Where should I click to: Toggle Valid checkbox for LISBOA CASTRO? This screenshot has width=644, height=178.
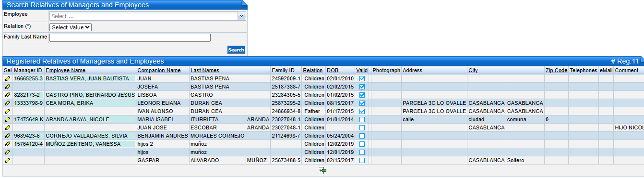(x=362, y=95)
